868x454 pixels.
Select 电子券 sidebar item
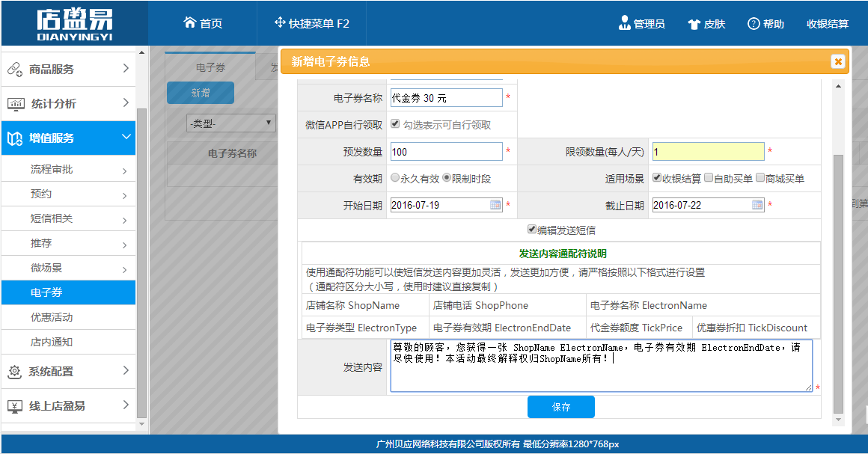coord(68,292)
